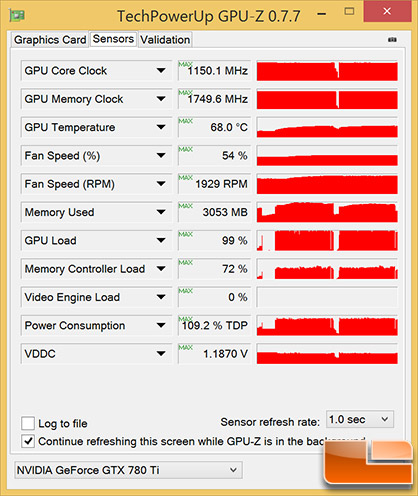Open the Memory Used sensor dropdown arrow
The height and width of the screenshot is (496, 418).
(161, 212)
